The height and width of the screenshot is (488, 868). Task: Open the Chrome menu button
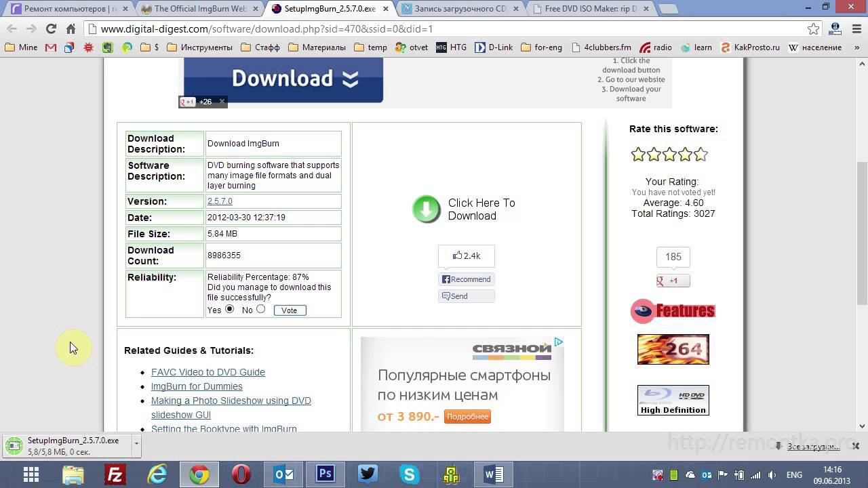(855, 29)
